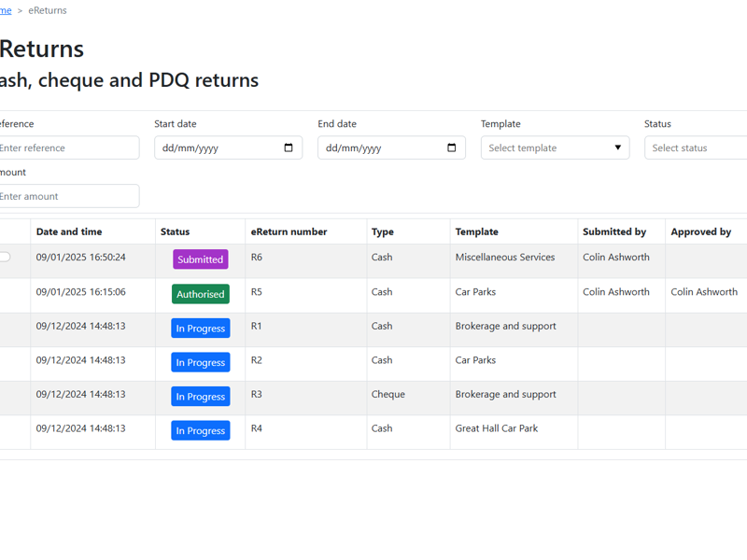Tick the checkbox on the R6 row

(5, 257)
